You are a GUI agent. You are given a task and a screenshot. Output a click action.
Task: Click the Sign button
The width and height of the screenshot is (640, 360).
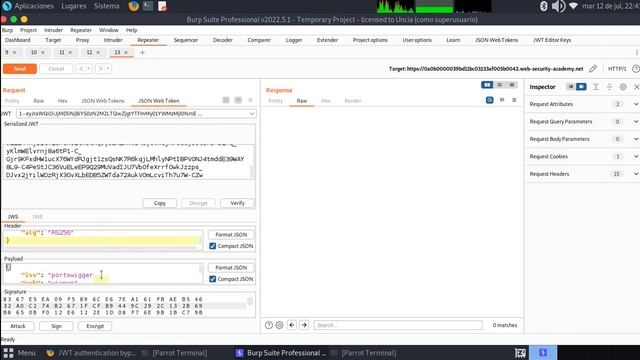coord(56,326)
